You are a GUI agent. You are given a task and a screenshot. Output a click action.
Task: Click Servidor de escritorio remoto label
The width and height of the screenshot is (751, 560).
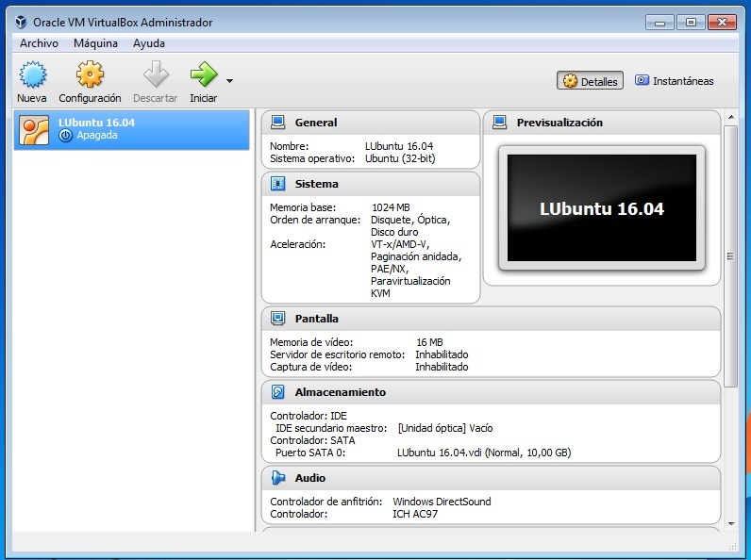coord(337,354)
